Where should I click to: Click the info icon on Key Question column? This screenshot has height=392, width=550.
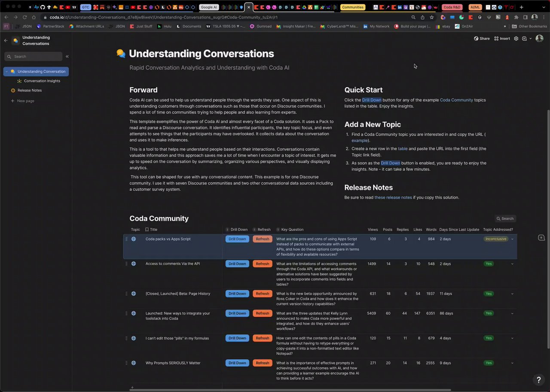[278, 230]
